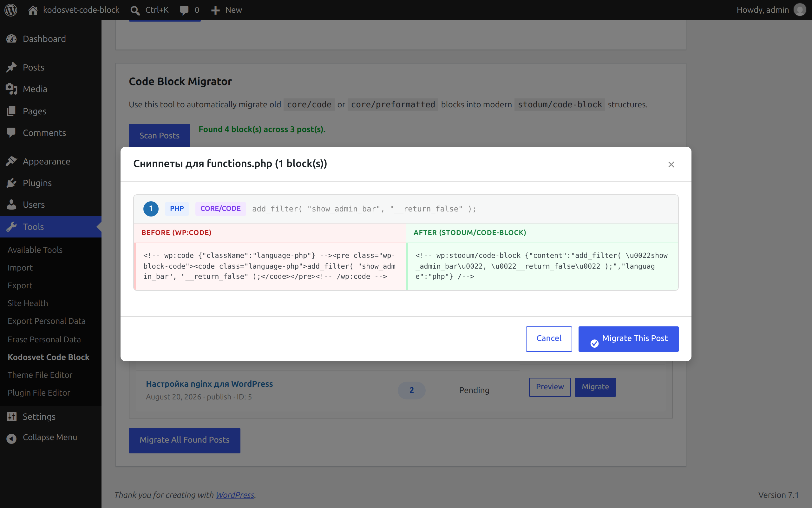Close the preview modal with X
This screenshot has height=508, width=812.
coord(671,164)
